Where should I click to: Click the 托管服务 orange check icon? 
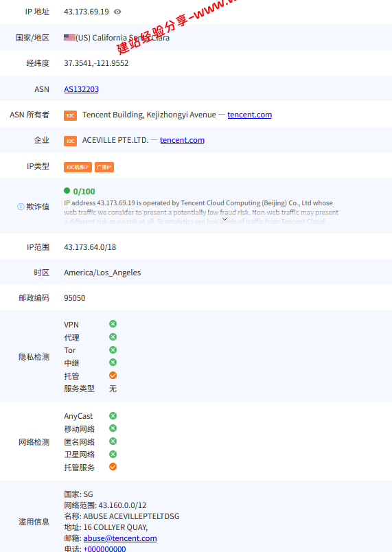point(113,467)
